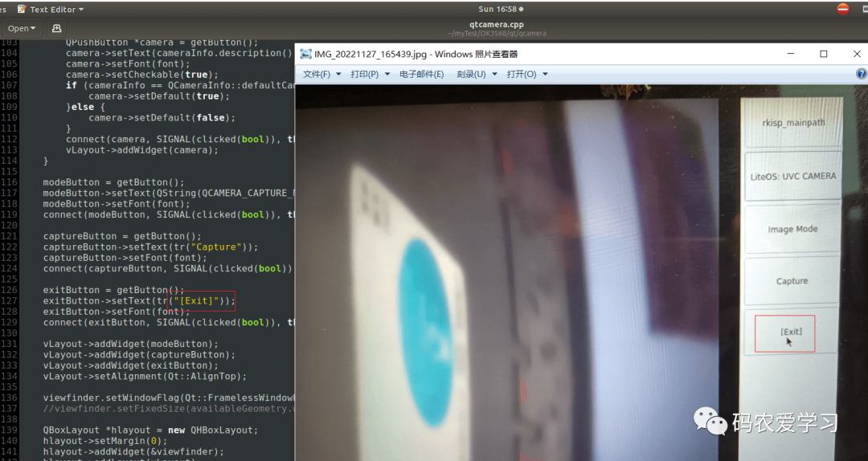
Task: Click line 134 vLayout->setAlignment(Qt::AlignTop)
Action: (x=145, y=377)
